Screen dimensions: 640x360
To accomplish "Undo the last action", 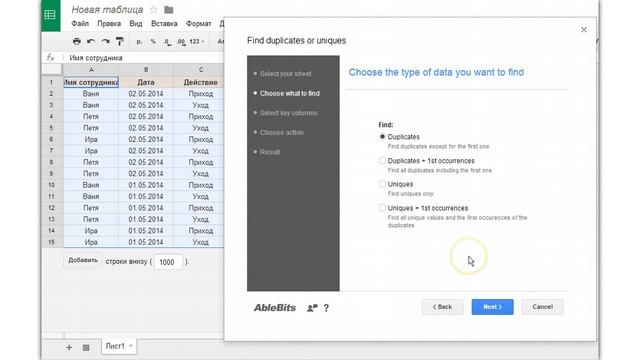I will point(91,41).
